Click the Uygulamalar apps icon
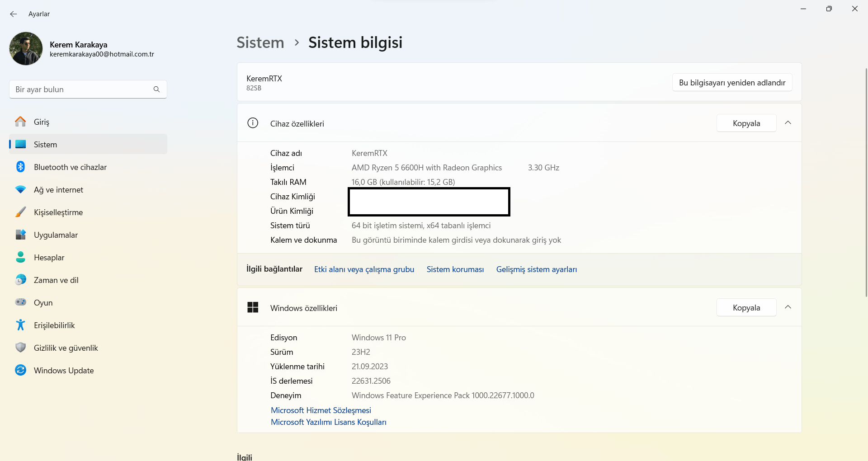 tap(20, 235)
